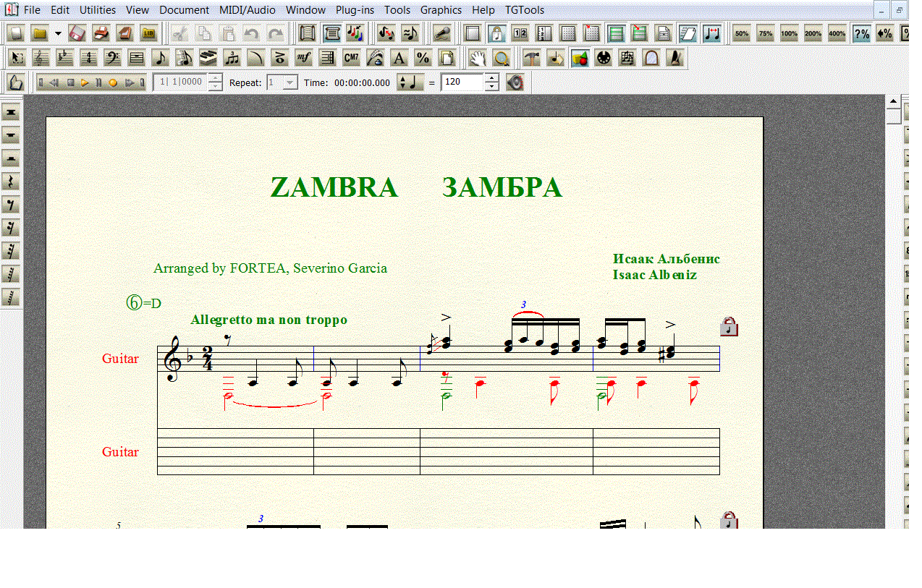Select the Text tool letter A
This screenshot has width=922, height=588.
[399, 58]
